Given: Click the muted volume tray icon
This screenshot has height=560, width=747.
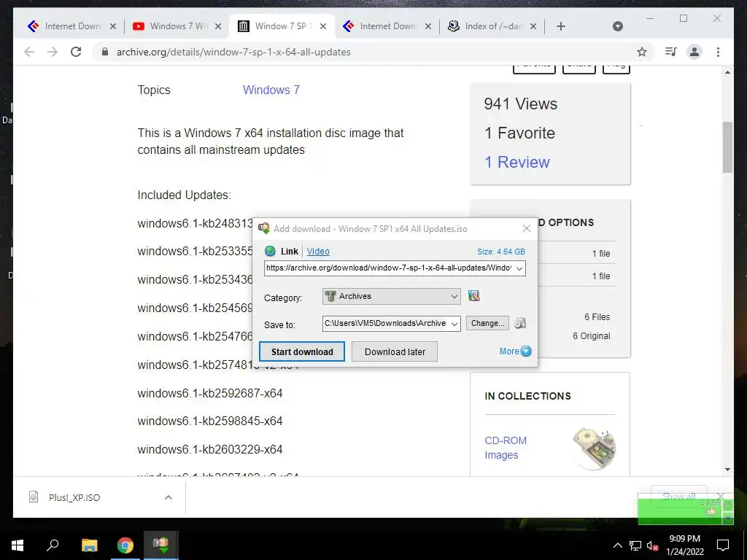Looking at the screenshot, I should click(x=653, y=545).
